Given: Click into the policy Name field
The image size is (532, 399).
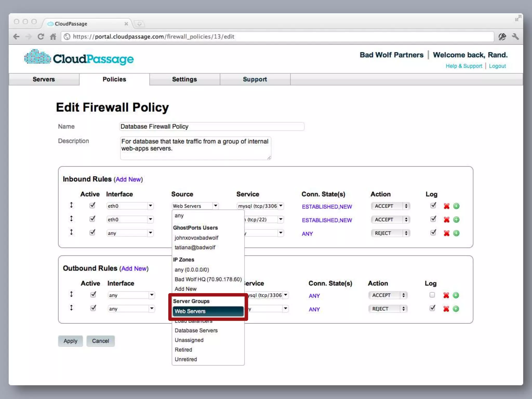Looking at the screenshot, I should click(211, 127).
